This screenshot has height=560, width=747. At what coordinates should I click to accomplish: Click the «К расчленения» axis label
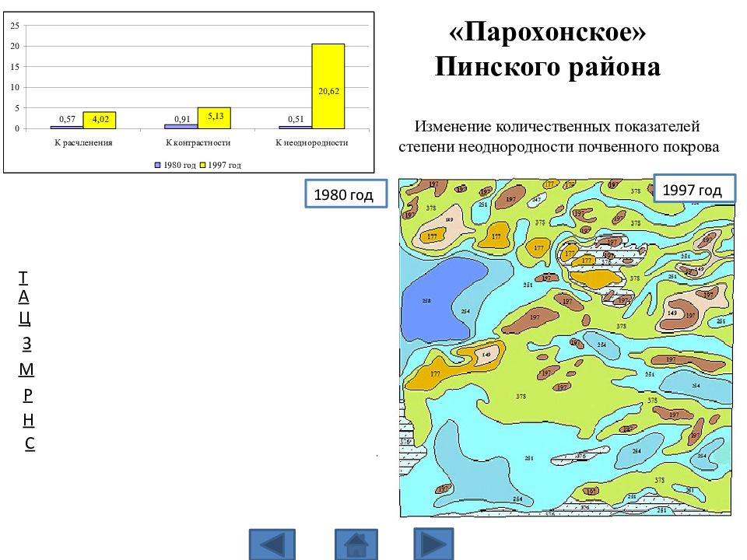coord(83,142)
